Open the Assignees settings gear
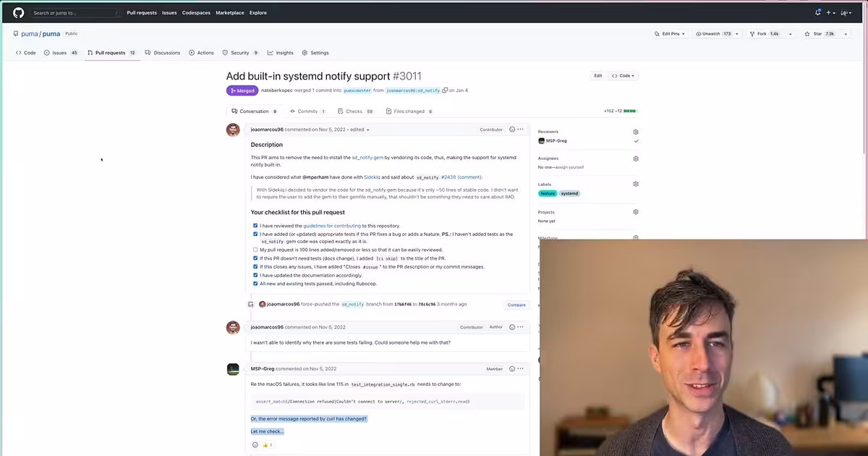 tap(636, 159)
